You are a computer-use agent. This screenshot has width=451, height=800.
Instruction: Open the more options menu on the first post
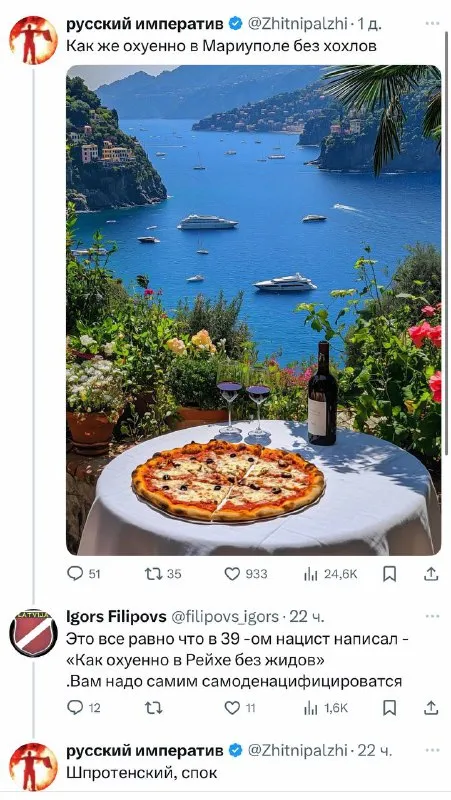pos(432,23)
